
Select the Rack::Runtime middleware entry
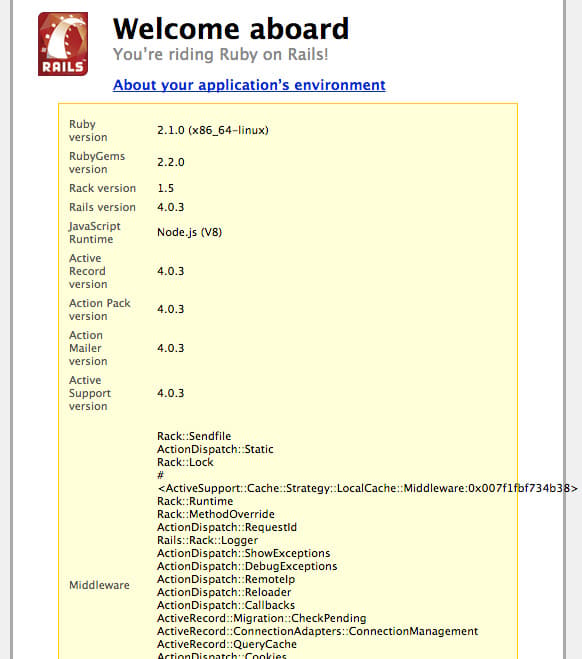click(x=195, y=501)
